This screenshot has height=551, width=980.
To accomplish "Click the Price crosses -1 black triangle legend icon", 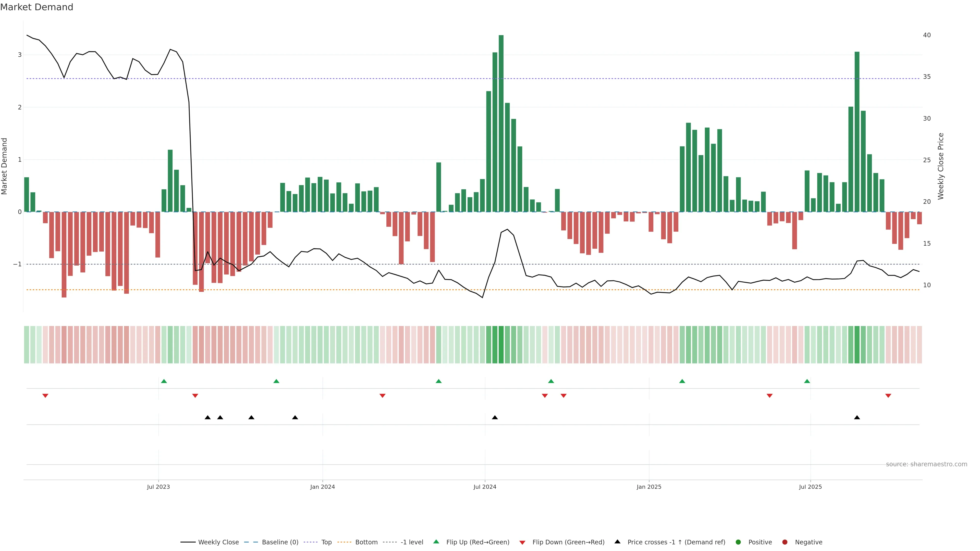I will (x=617, y=542).
